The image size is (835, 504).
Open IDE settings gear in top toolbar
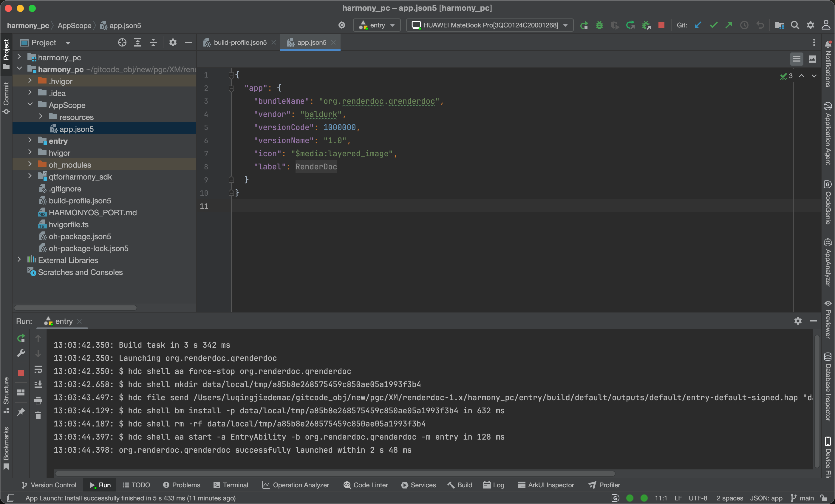tap(810, 25)
